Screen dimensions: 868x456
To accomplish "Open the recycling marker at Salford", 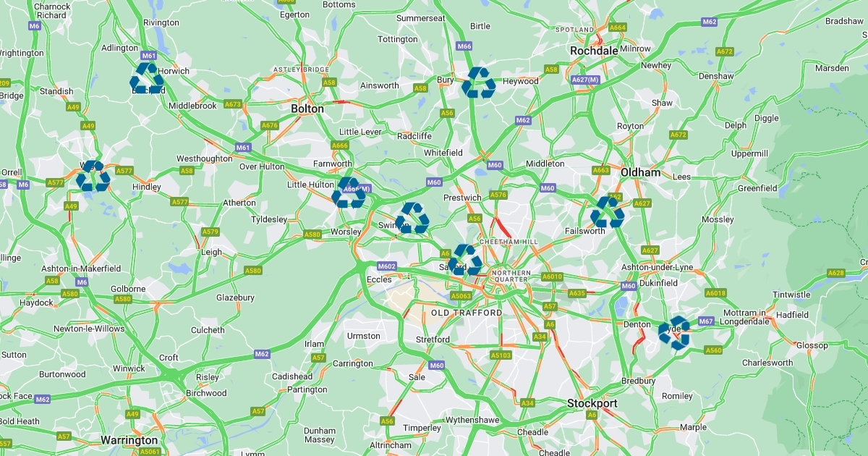I will [x=465, y=261].
